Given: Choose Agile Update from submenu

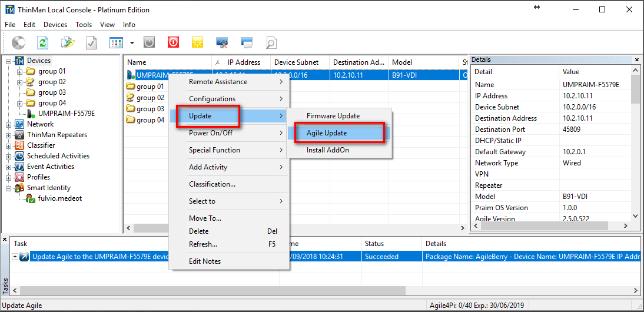Looking at the screenshot, I should pos(339,133).
